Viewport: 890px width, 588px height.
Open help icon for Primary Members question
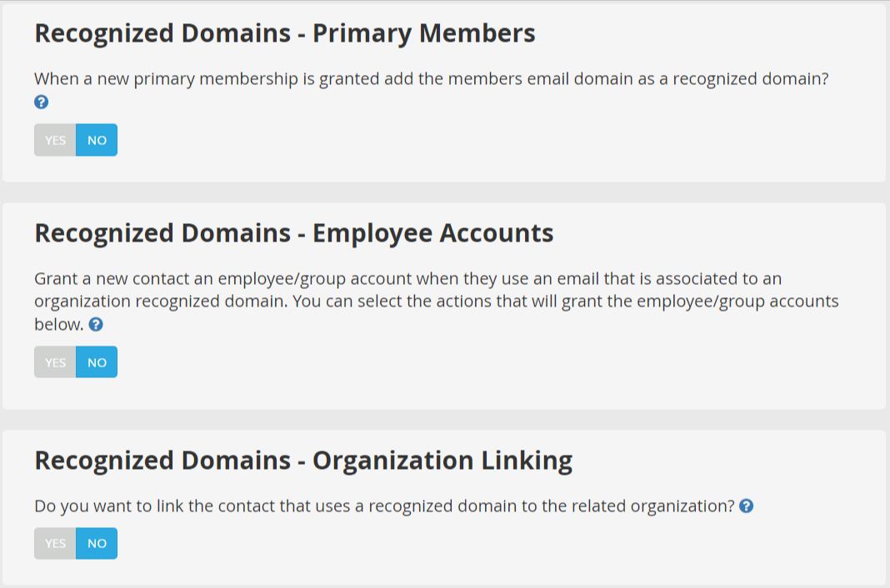pos(42,102)
